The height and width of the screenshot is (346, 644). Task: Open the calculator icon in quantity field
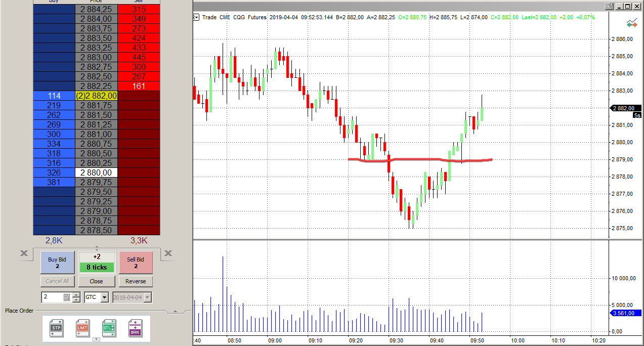pyautogui.click(x=67, y=297)
